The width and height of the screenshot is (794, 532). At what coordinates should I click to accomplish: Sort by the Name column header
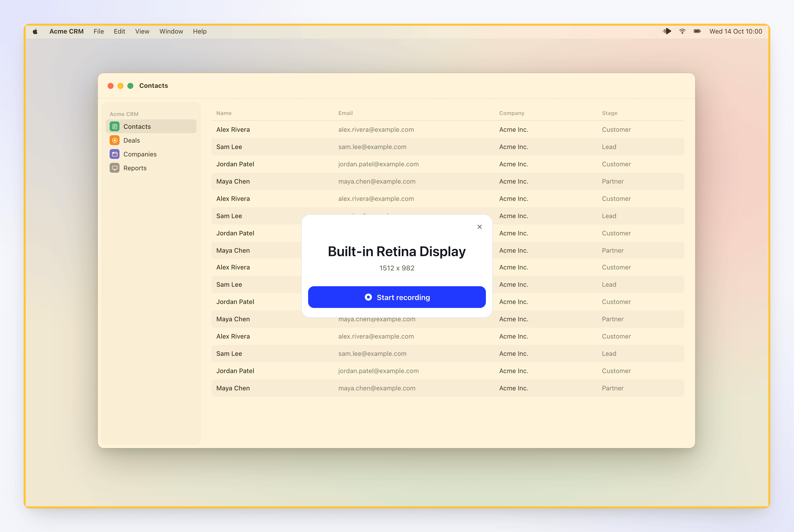click(x=224, y=113)
